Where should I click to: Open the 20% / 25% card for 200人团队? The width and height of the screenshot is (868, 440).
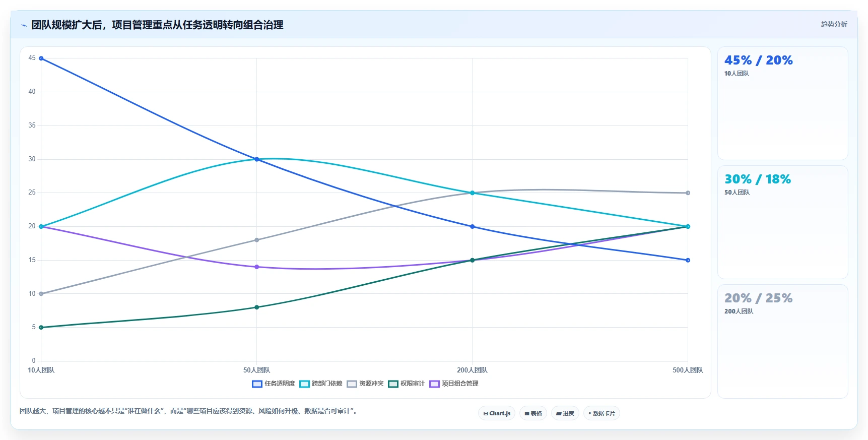(x=783, y=341)
